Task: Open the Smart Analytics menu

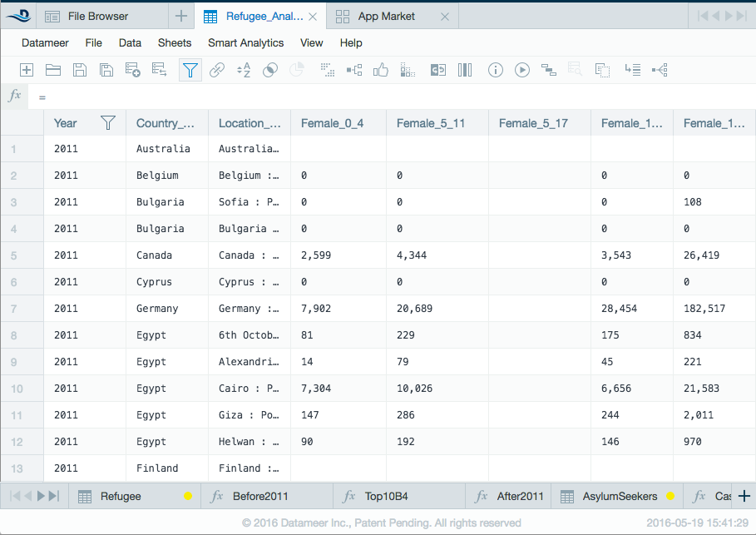Action: [x=246, y=43]
